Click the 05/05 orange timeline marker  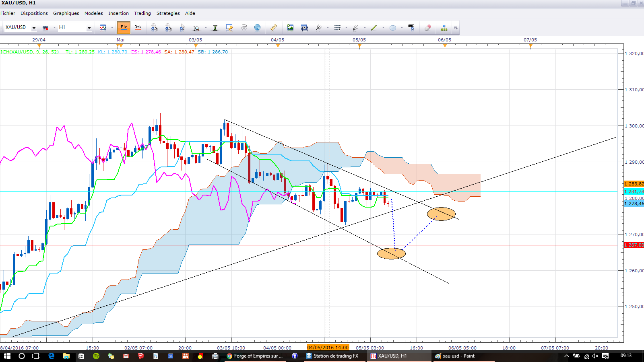pyautogui.click(x=359, y=46)
